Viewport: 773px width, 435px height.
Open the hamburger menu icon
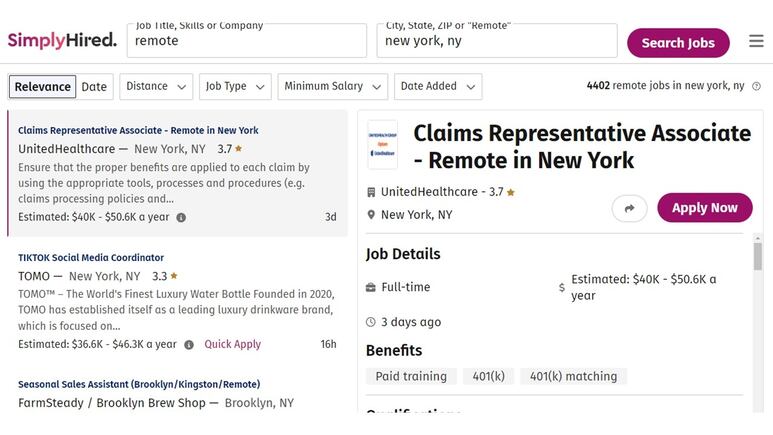(756, 41)
